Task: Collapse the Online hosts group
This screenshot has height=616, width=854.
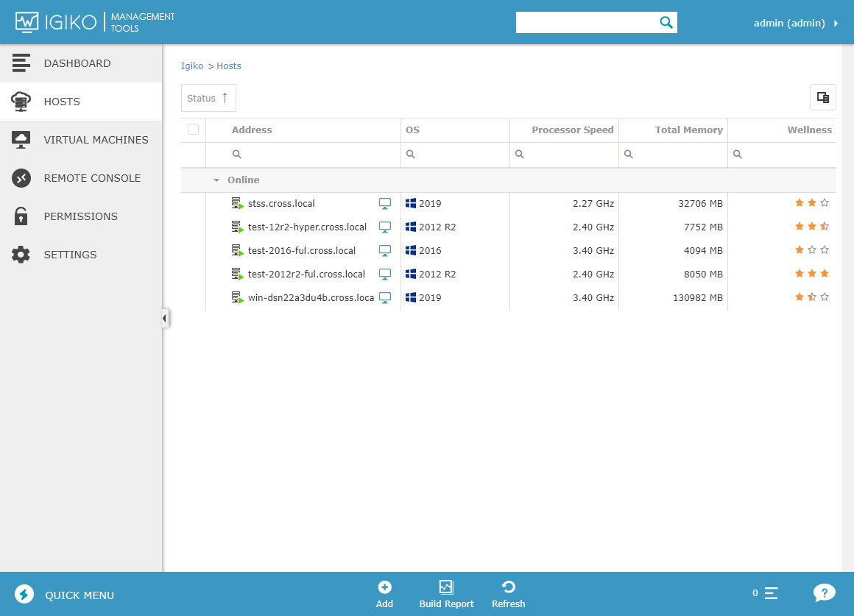Action: click(x=216, y=180)
